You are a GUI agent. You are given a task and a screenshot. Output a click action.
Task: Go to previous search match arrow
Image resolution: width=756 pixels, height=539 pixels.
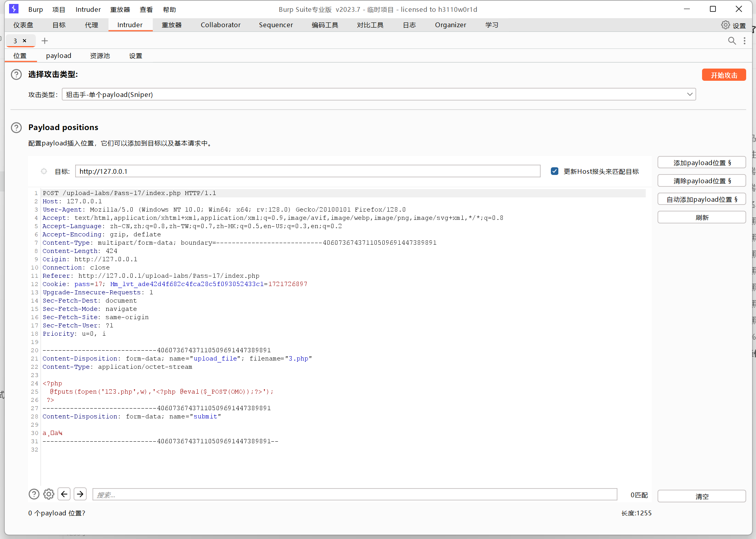tap(64, 494)
